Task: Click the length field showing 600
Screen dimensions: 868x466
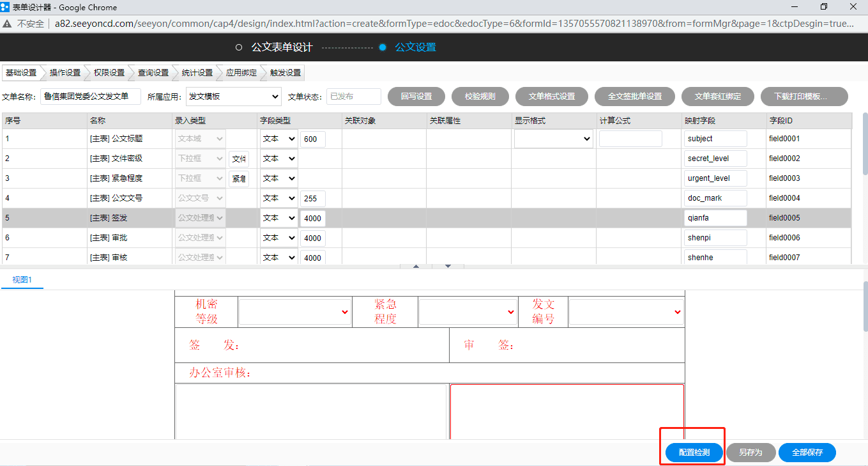Action: coord(313,139)
